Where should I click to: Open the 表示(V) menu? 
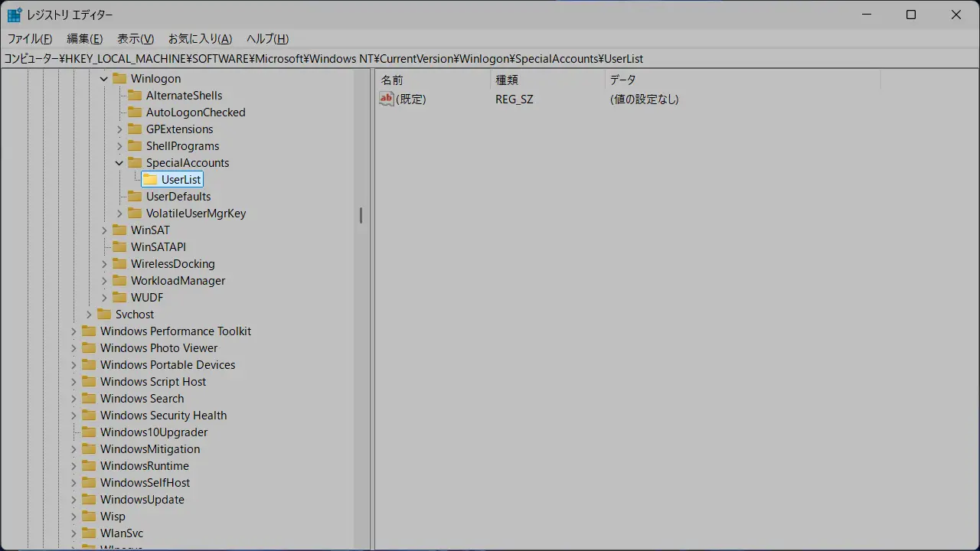(136, 39)
